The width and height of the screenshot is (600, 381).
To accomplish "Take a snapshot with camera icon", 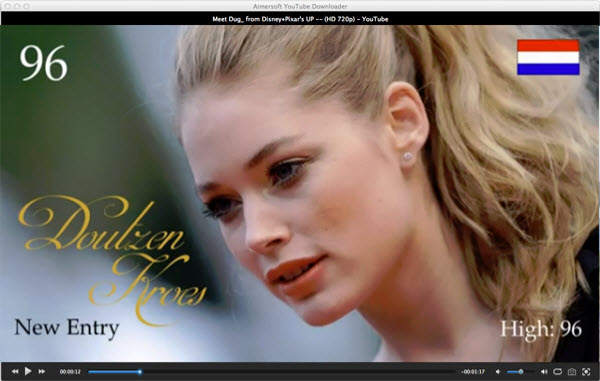I will [x=572, y=371].
